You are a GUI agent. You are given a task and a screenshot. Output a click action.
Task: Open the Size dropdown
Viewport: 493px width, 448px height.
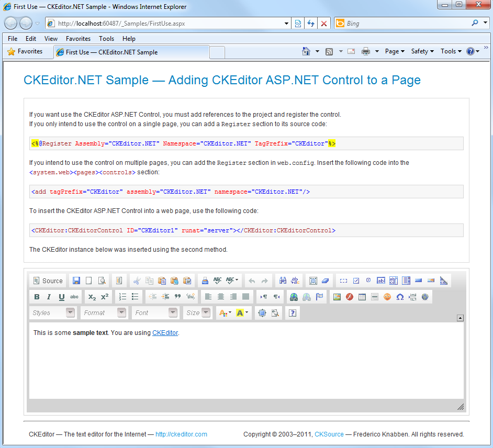(197, 313)
